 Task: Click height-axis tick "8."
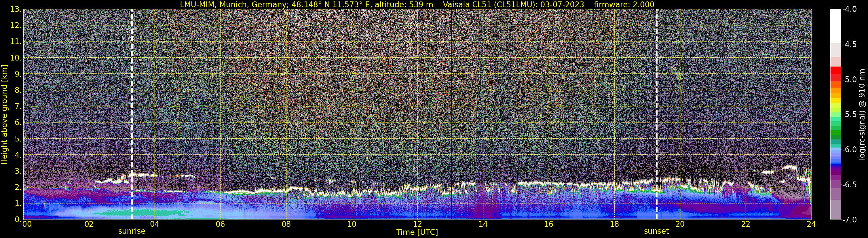point(18,90)
